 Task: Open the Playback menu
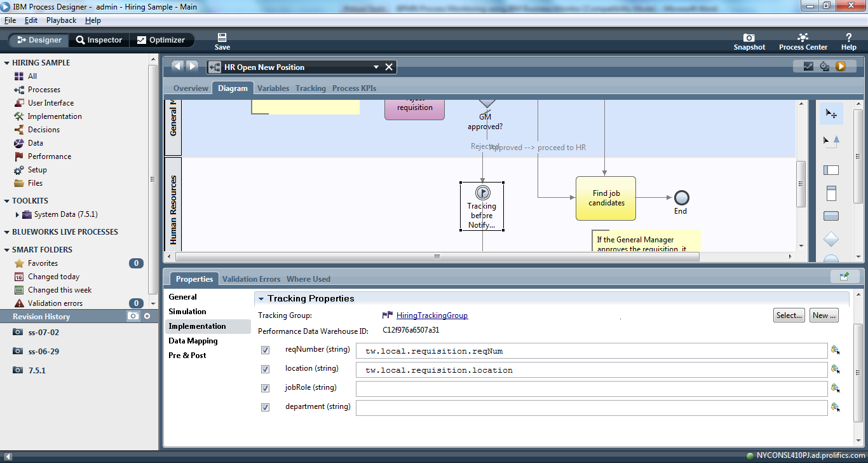61,20
